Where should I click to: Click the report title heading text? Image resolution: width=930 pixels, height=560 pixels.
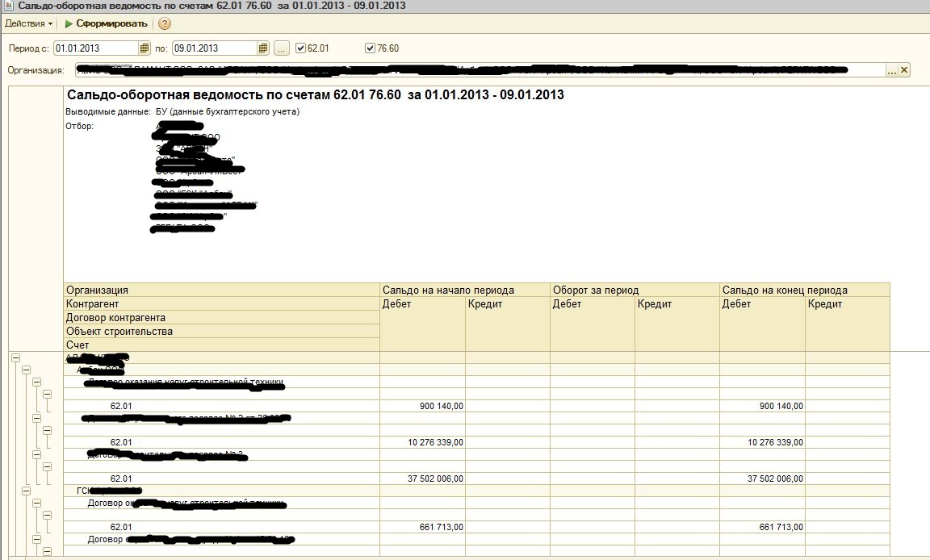[x=315, y=95]
